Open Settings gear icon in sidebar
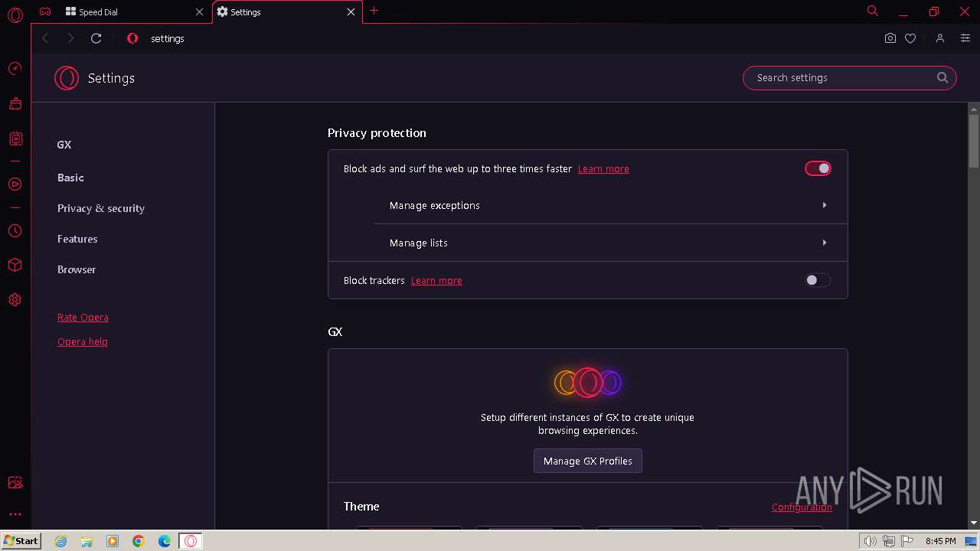 pyautogui.click(x=15, y=300)
